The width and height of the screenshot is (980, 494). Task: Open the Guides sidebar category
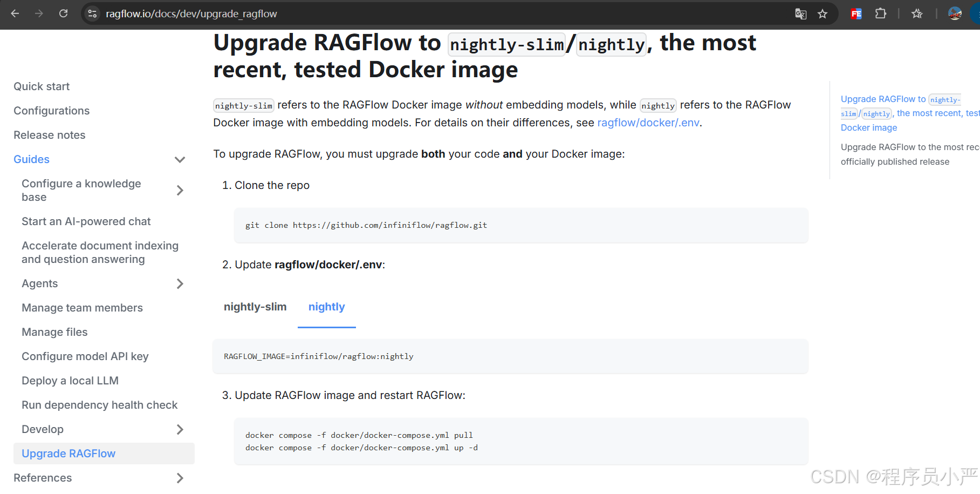tap(31, 159)
